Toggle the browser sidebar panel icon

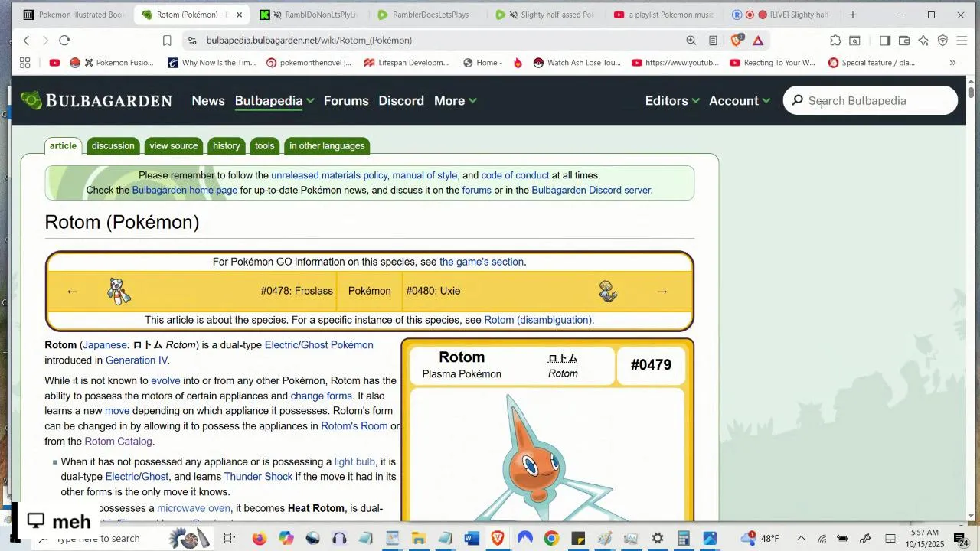(x=884, y=41)
